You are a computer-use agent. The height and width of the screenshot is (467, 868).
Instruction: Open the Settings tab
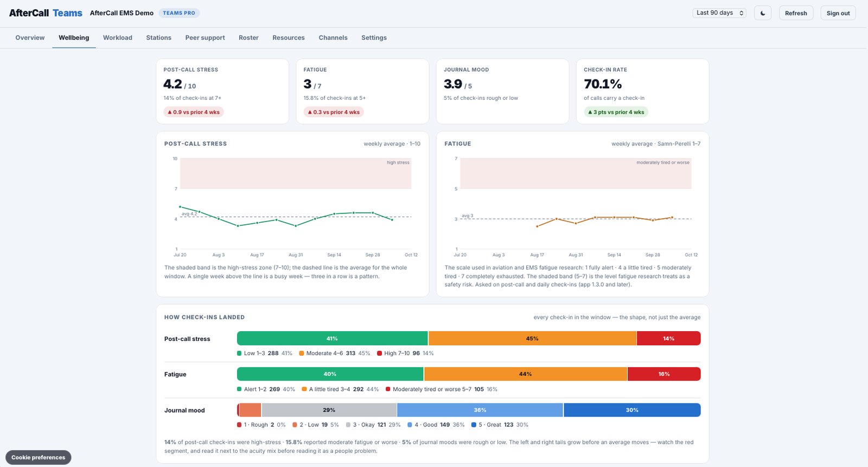[374, 37]
